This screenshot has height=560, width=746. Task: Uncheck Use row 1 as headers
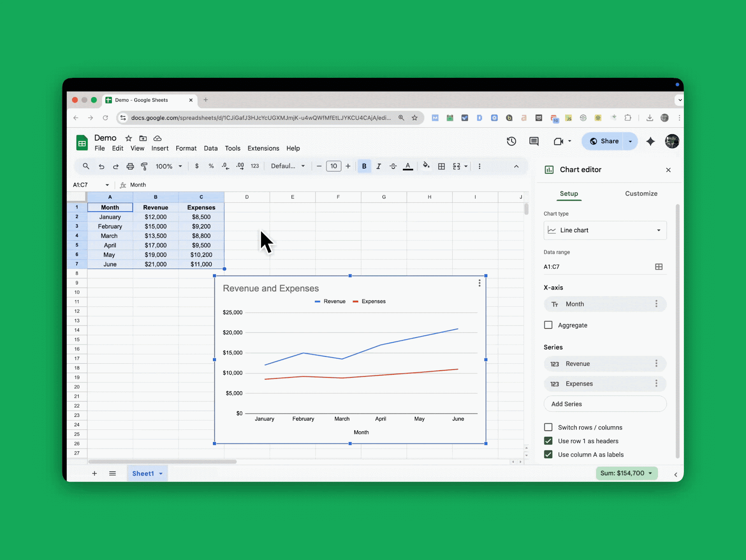(x=548, y=441)
